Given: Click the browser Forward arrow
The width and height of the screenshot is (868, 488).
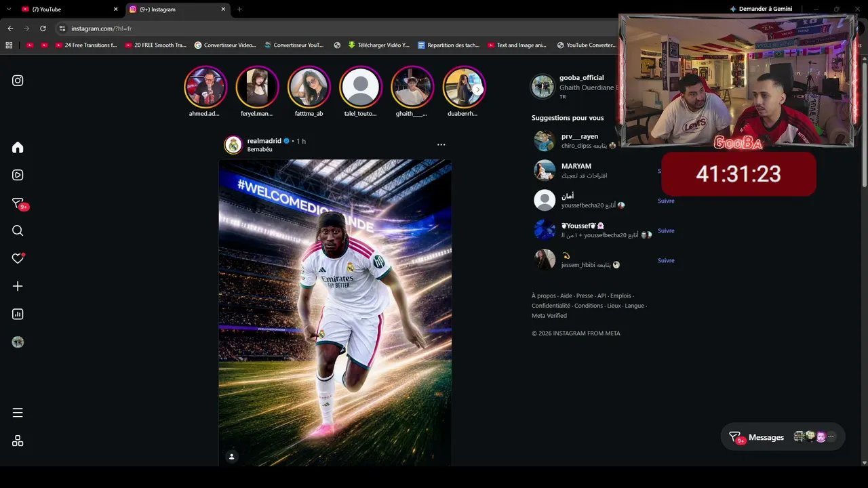Looking at the screenshot, I should (26, 28).
